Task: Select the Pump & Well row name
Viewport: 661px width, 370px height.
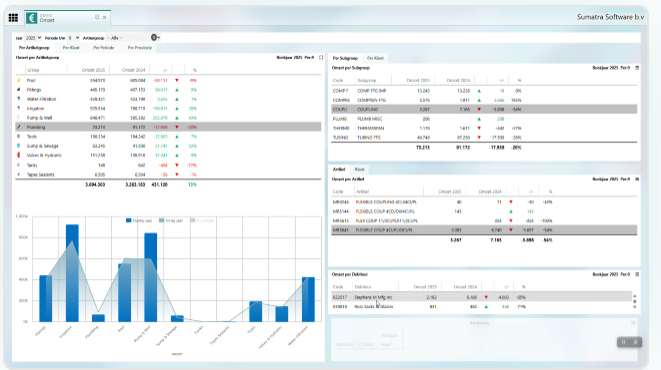Action: coord(39,118)
